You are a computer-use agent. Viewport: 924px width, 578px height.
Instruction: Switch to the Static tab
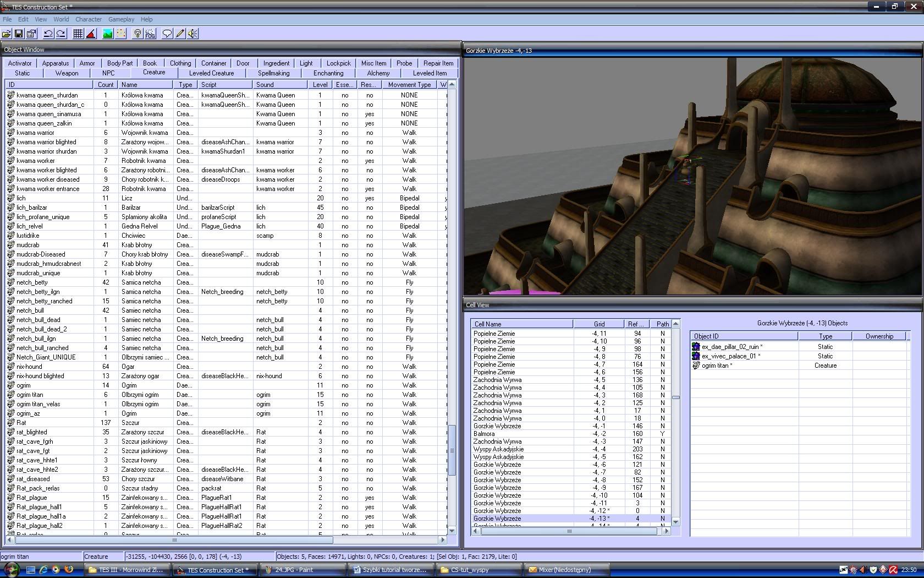[23, 73]
